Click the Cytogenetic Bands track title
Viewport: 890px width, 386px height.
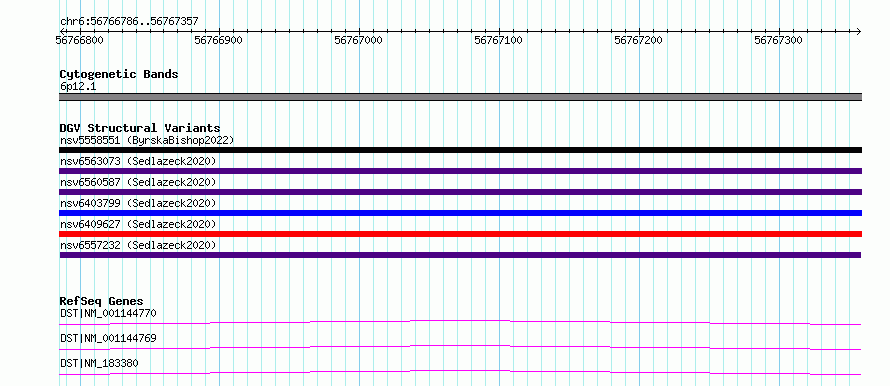click(x=119, y=74)
